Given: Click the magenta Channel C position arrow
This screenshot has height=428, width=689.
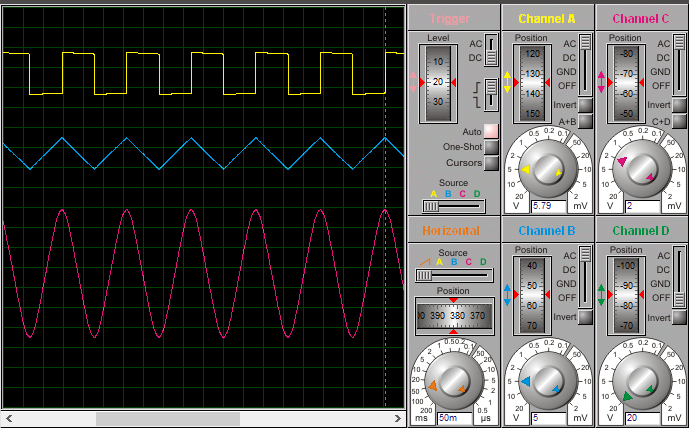Looking at the screenshot, I should [601, 82].
